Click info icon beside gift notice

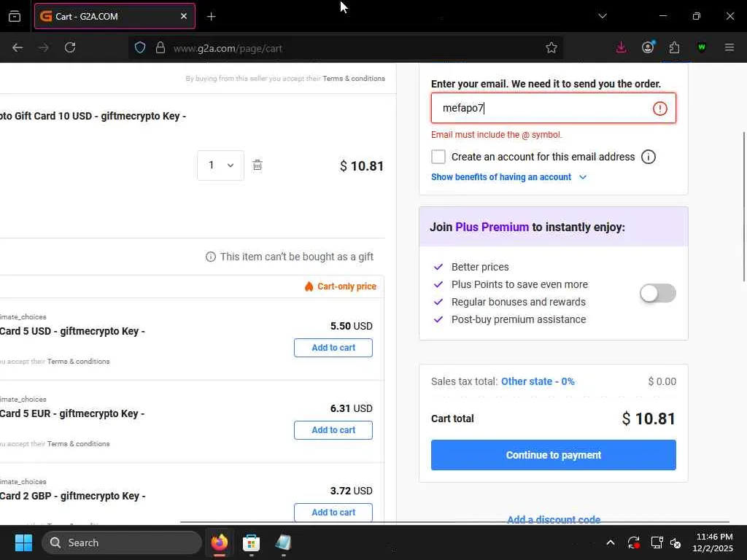coord(211,257)
